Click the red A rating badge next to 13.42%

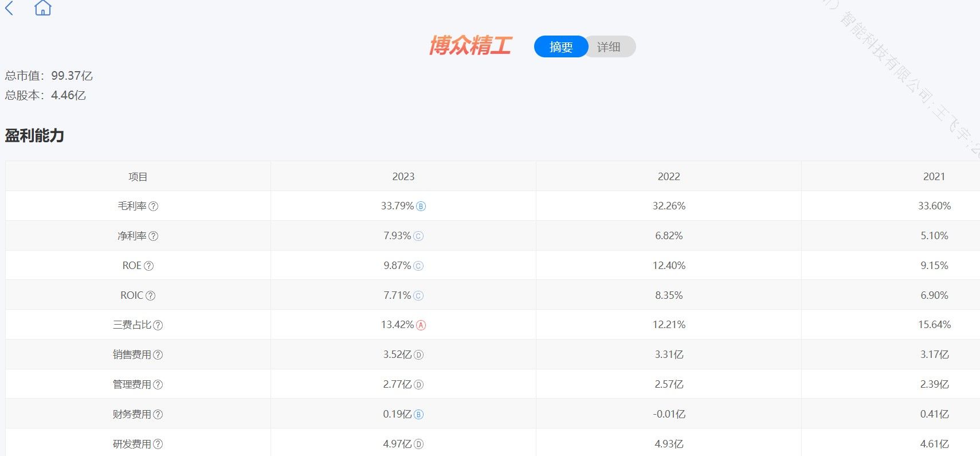[x=421, y=325]
